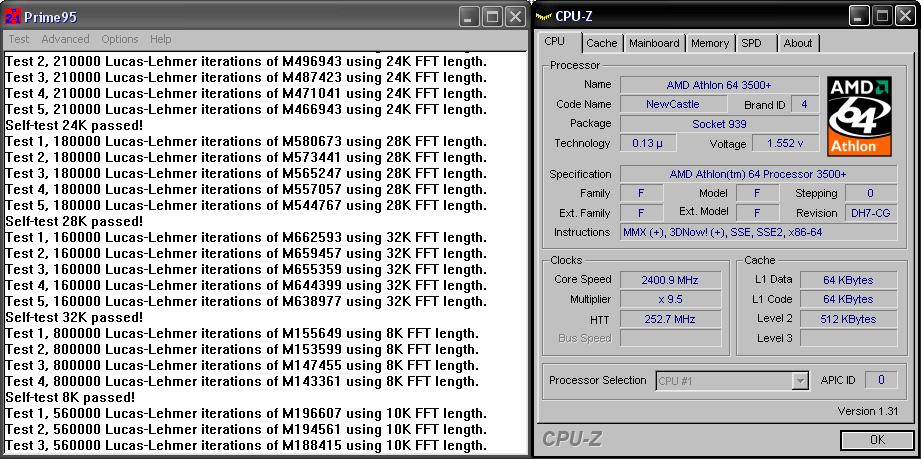921x459 pixels.
Task: Close the CPU-Z window
Action: point(905,17)
